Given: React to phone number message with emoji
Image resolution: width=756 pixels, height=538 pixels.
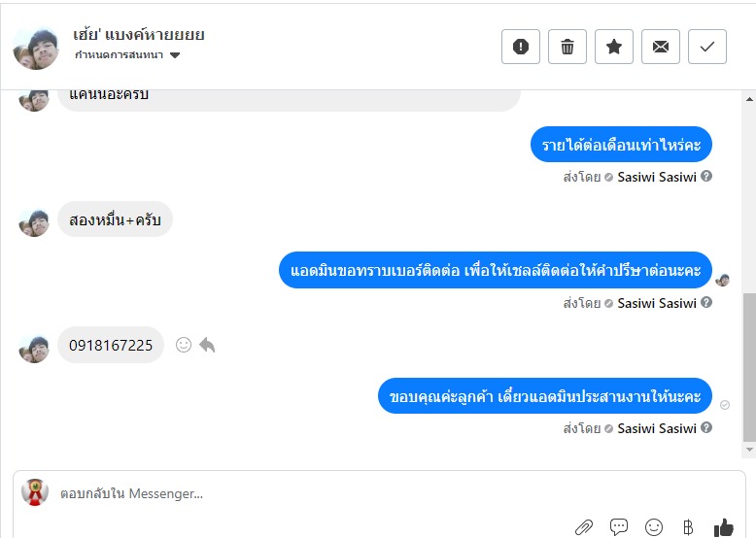Looking at the screenshot, I should [x=184, y=345].
